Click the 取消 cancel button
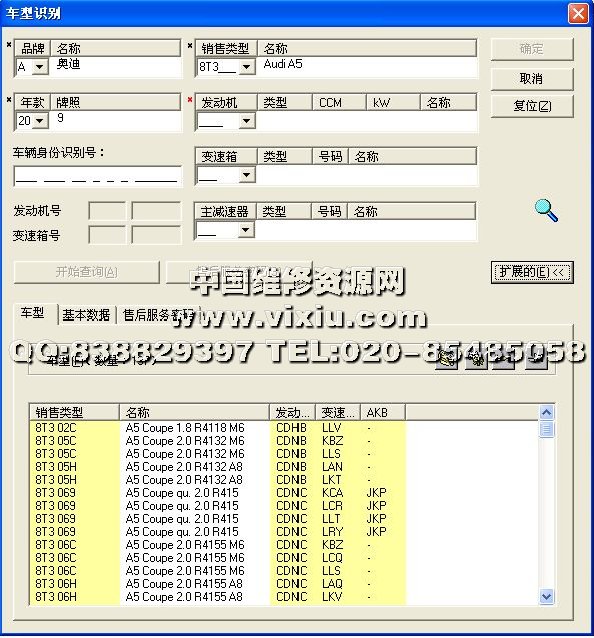Screen dimensions: 594x638 [532, 79]
